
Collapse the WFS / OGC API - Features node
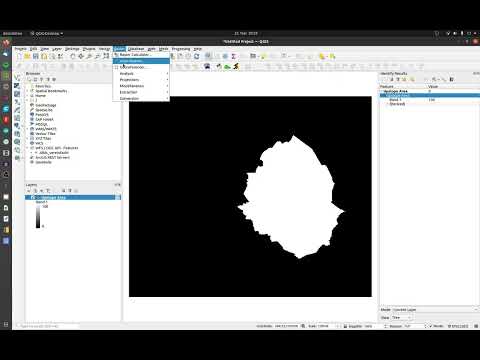point(28,148)
